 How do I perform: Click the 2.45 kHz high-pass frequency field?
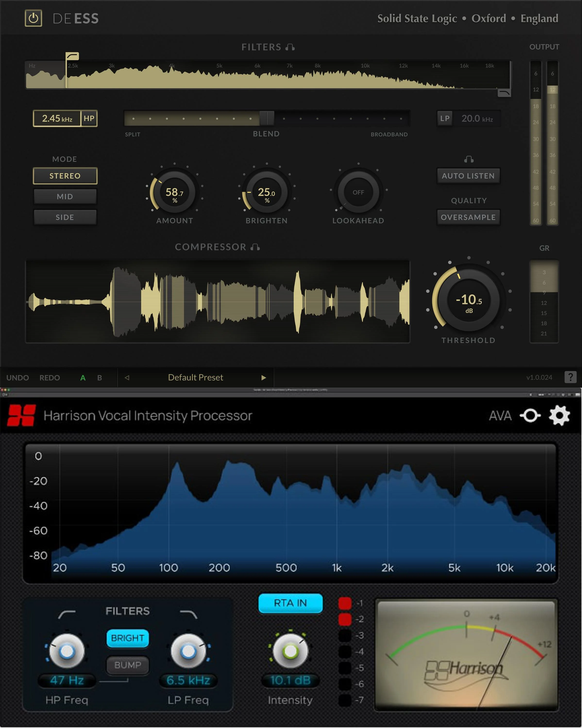pyautogui.click(x=57, y=118)
